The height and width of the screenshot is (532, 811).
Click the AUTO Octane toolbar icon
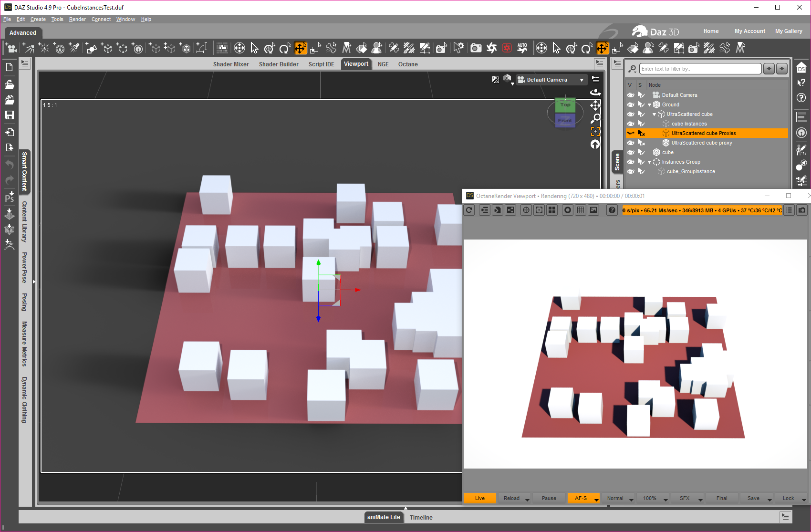522,48
